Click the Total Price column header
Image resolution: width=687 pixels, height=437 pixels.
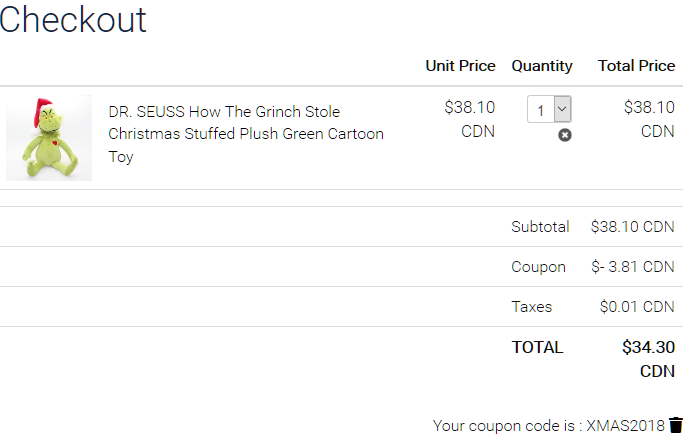pos(636,66)
